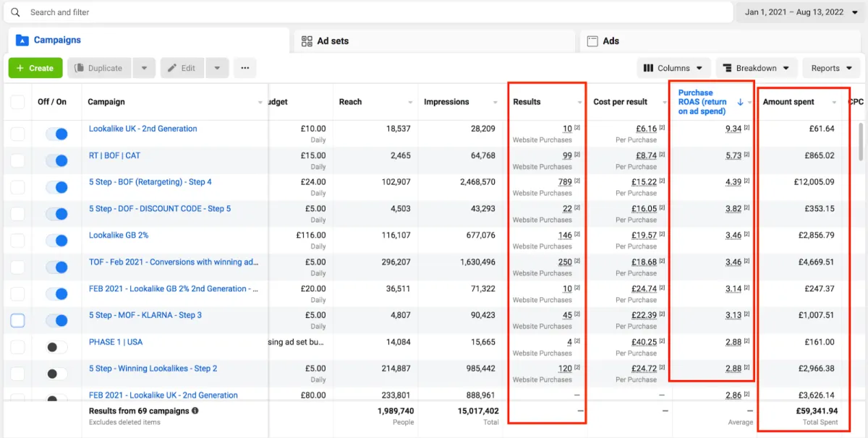
Task: Click the Ads tab icon
Action: [x=592, y=41]
